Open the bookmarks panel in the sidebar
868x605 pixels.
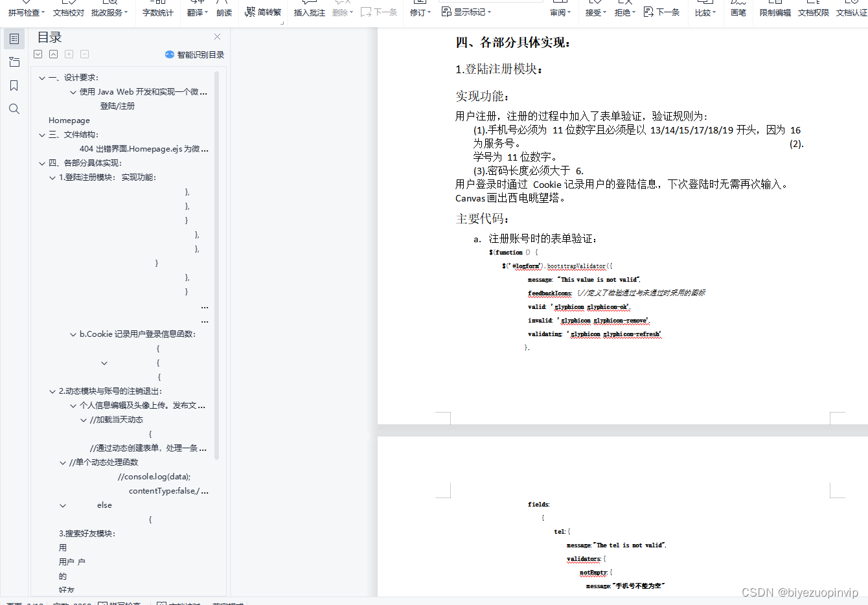pos(14,85)
